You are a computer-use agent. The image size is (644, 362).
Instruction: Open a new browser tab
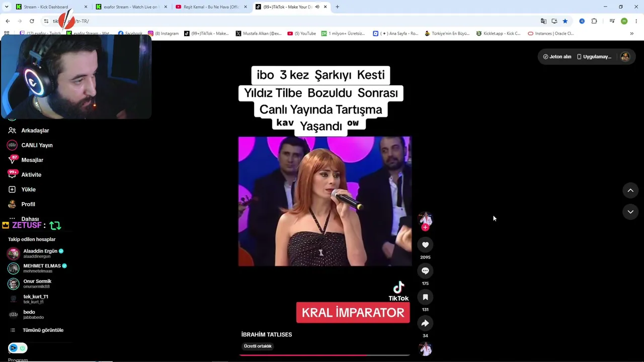point(337,7)
